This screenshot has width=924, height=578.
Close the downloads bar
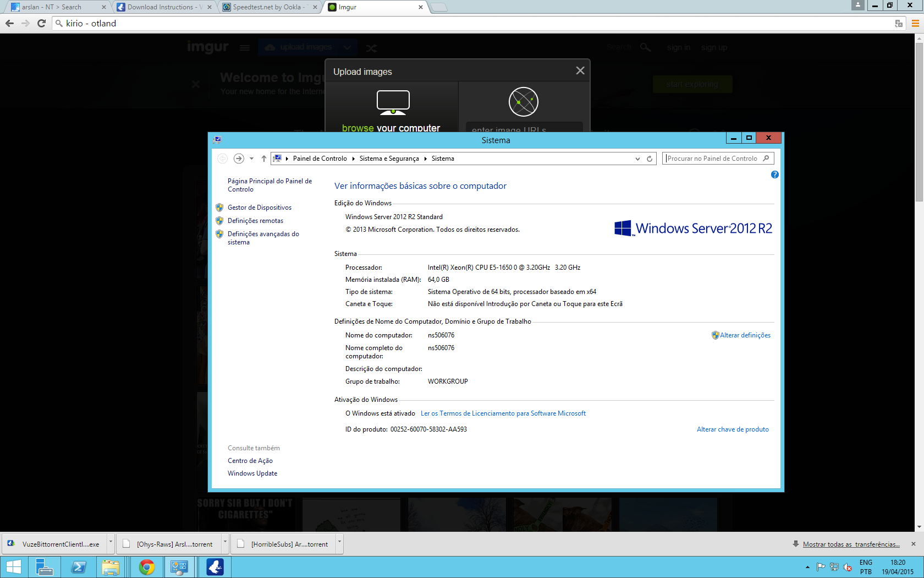click(x=914, y=544)
